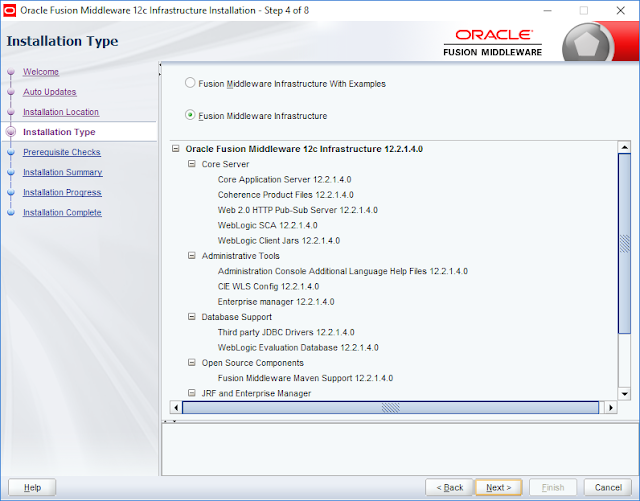640x501 pixels.
Task: Open the Installation Progress step
Action: coord(62,192)
